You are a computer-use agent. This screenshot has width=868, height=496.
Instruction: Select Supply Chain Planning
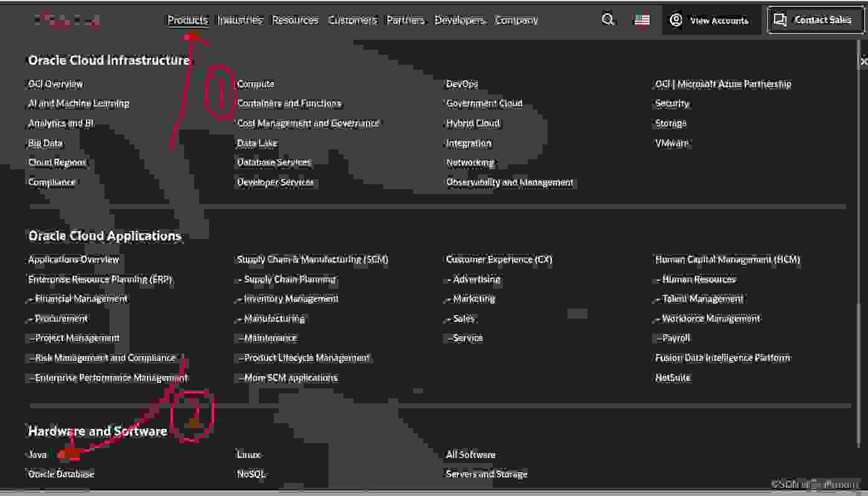(286, 279)
